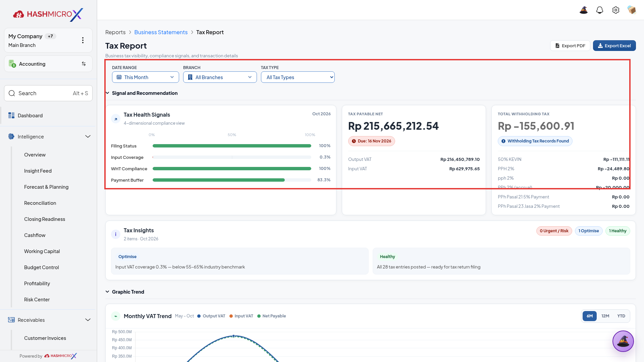This screenshot has height=362, width=644.
Task: Open notifications bell
Action: [x=600, y=10]
